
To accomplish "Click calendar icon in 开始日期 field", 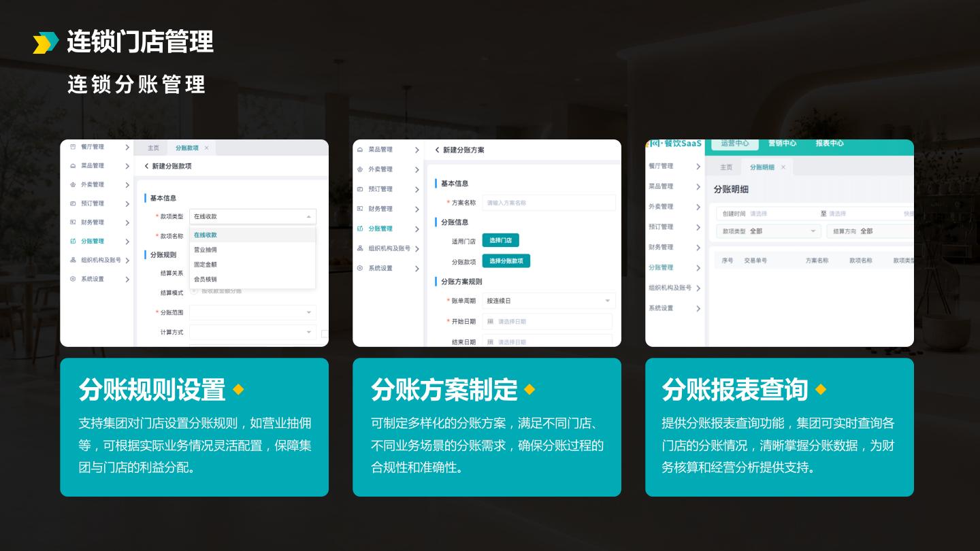I will pos(491,321).
